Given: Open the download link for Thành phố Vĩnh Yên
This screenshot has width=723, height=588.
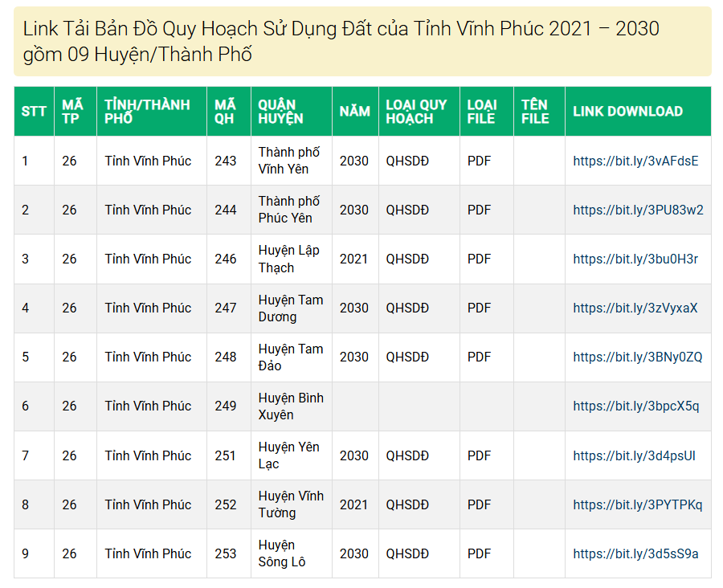Looking at the screenshot, I should pyautogui.click(x=637, y=161).
